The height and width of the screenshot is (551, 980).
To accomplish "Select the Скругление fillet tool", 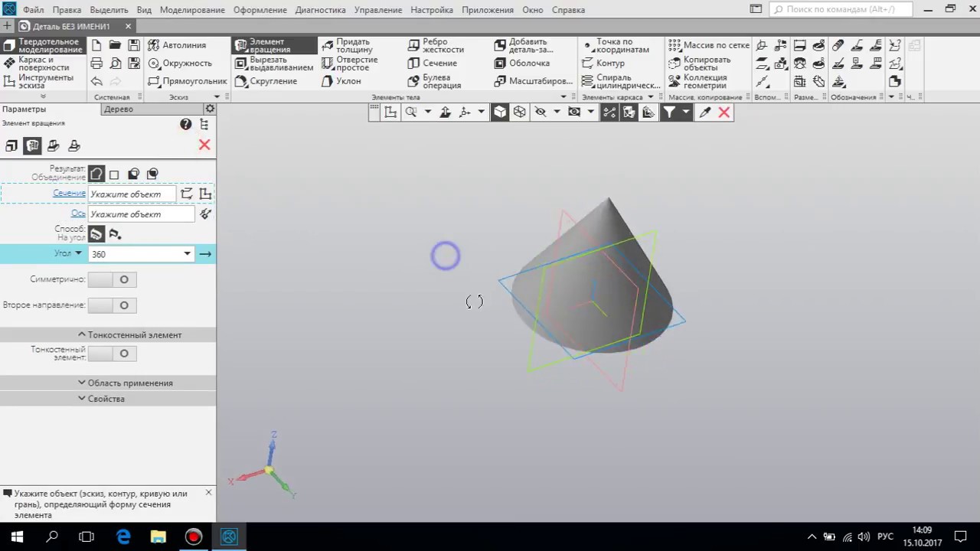I will click(266, 80).
